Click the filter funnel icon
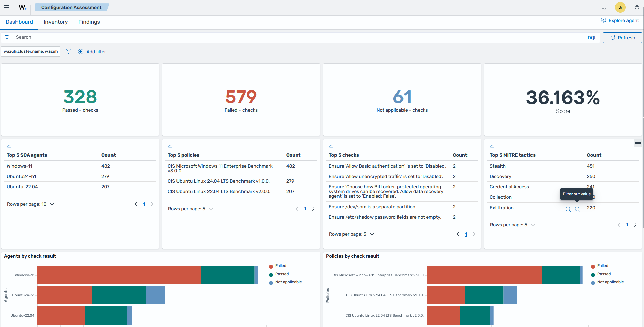Image resolution: width=644 pixels, height=327 pixels. 69,51
